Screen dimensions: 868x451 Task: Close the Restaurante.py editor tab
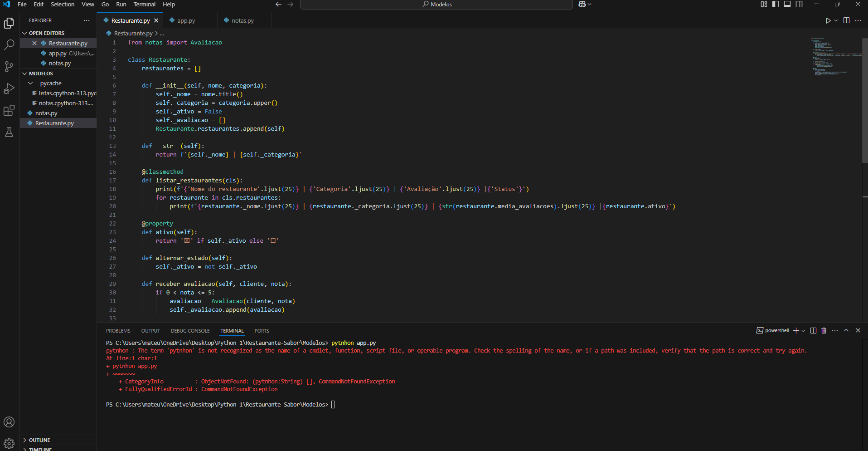[x=156, y=20]
